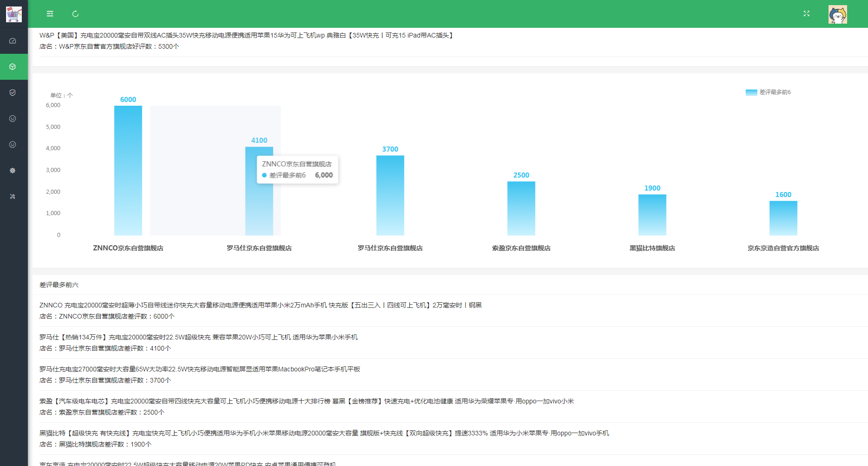Click the 罗马仕充电宝27000毫安时 product title
Screen dimensions: 868x466
pyautogui.click(x=200, y=369)
